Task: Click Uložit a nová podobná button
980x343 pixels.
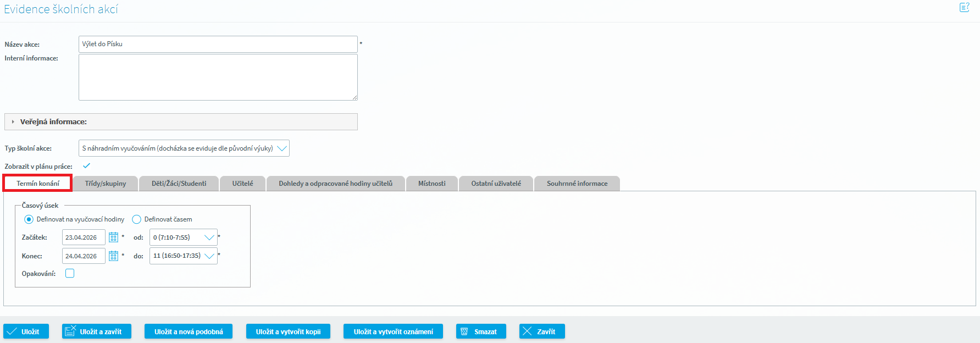Action: point(188,331)
